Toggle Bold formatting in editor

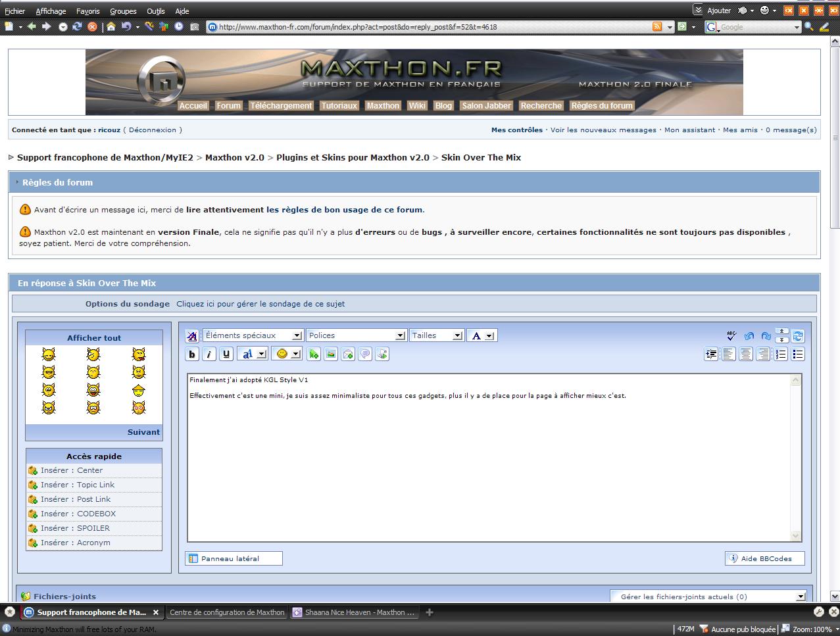point(192,354)
